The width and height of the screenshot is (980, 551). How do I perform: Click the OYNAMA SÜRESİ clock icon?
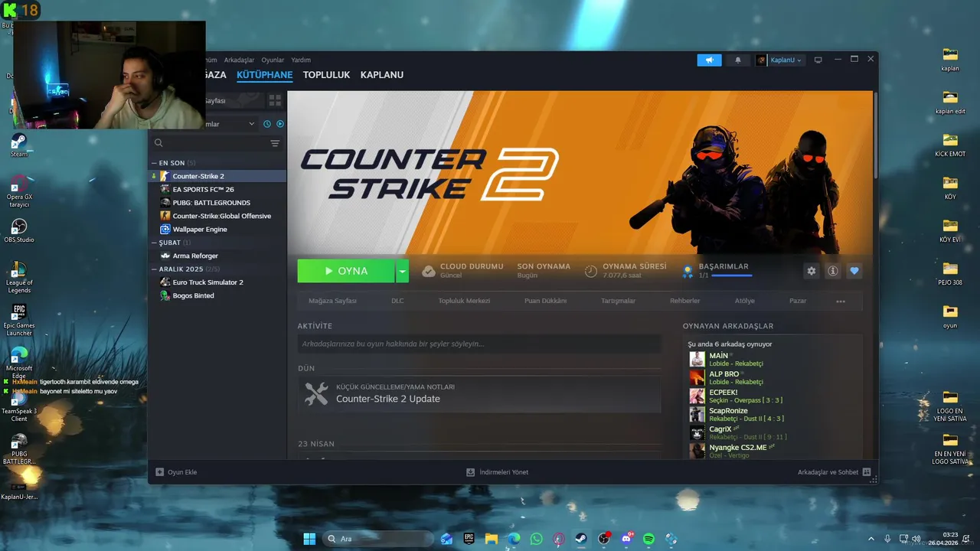tap(591, 271)
